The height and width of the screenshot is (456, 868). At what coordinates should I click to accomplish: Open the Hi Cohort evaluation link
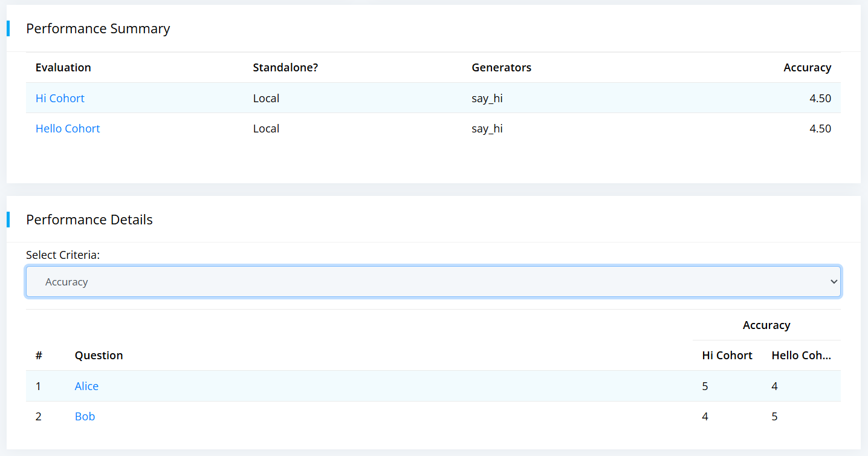tap(60, 98)
